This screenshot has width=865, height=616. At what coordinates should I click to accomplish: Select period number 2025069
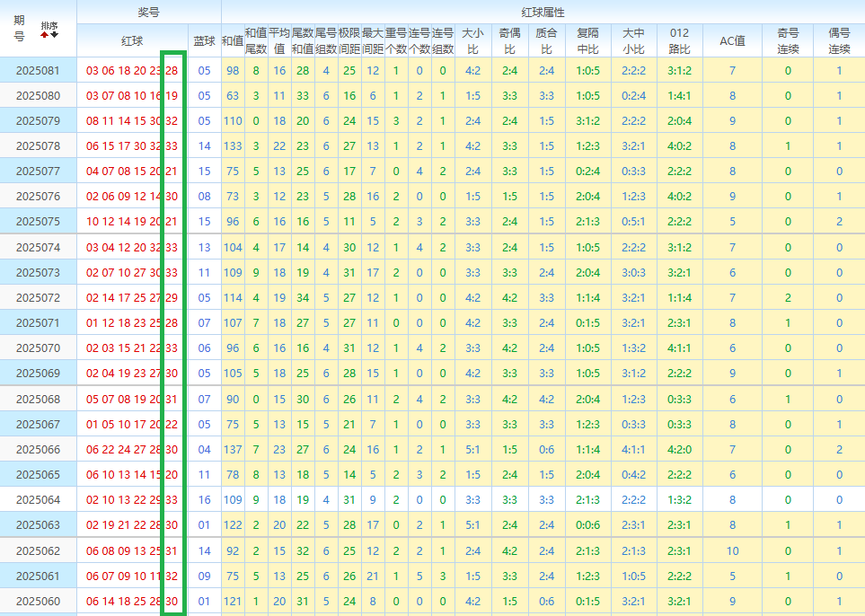click(38, 374)
